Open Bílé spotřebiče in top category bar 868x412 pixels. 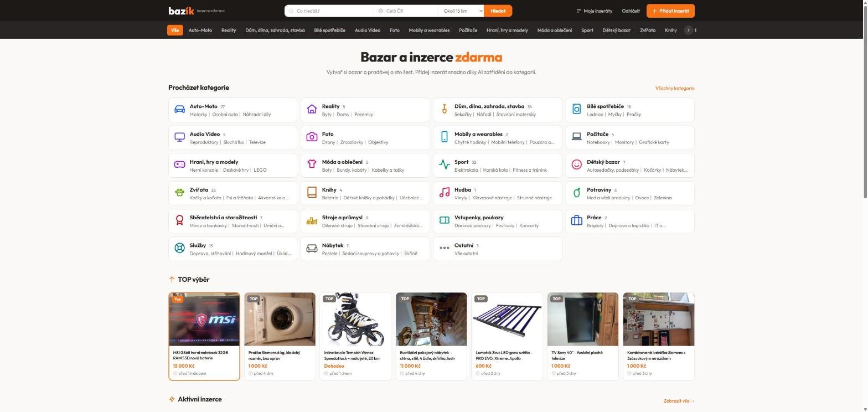[x=329, y=30]
